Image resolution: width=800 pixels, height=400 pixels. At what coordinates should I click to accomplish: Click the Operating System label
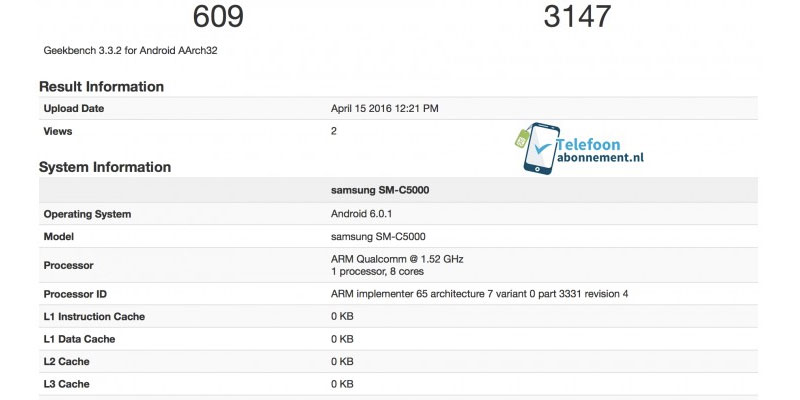[x=87, y=214]
